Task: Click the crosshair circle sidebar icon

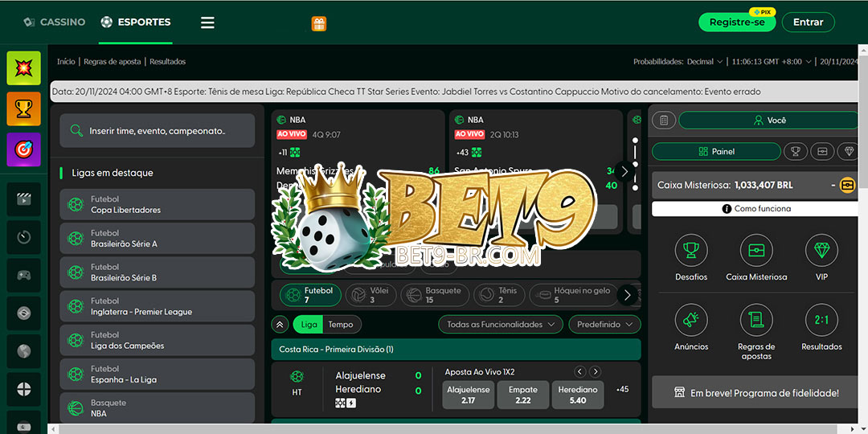Action: (x=24, y=389)
